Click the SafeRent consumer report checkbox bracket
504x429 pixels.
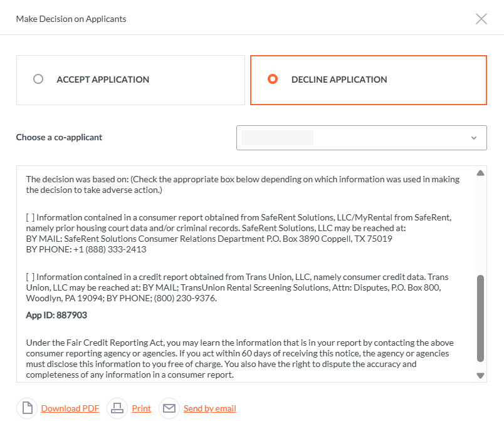tap(30, 218)
